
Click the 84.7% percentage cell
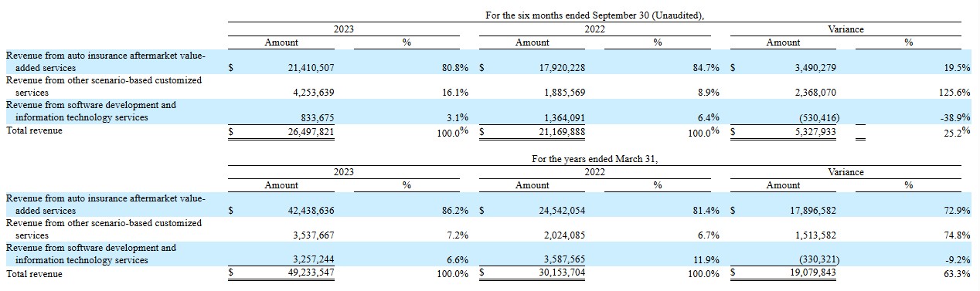[706, 68]
